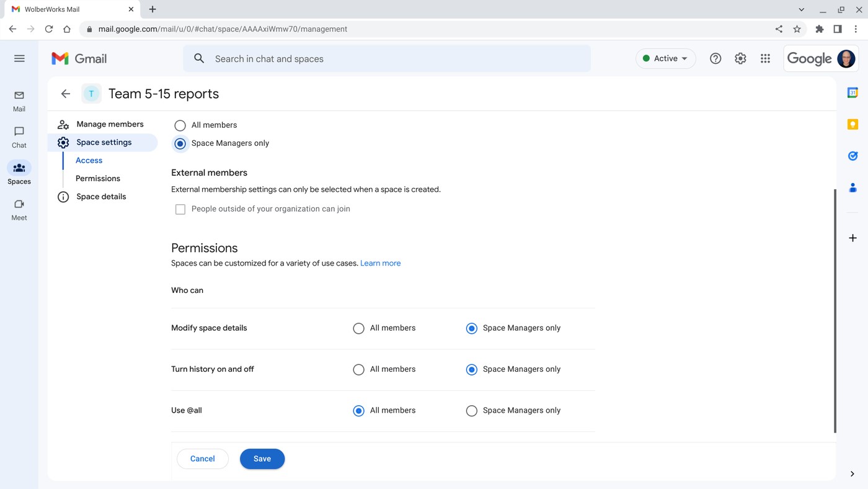868x489 pixels.
Task: Open Gmail Chat from left sidebar
Action: [19, 137]
